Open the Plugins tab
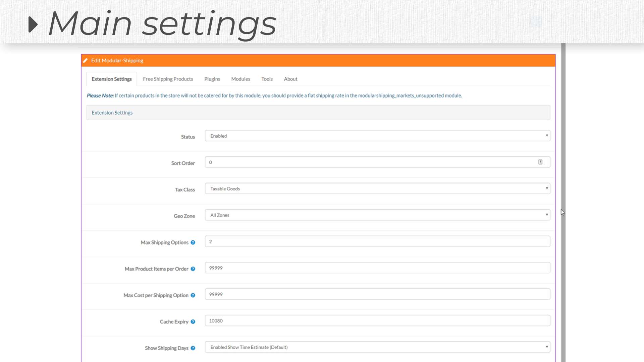Screen dimensions: 644x362 (212, 79)
